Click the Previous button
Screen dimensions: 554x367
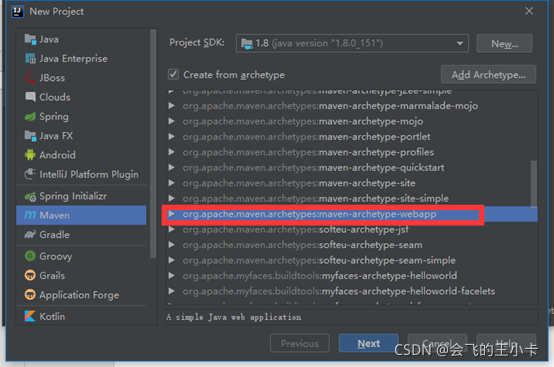pos(300,343)
